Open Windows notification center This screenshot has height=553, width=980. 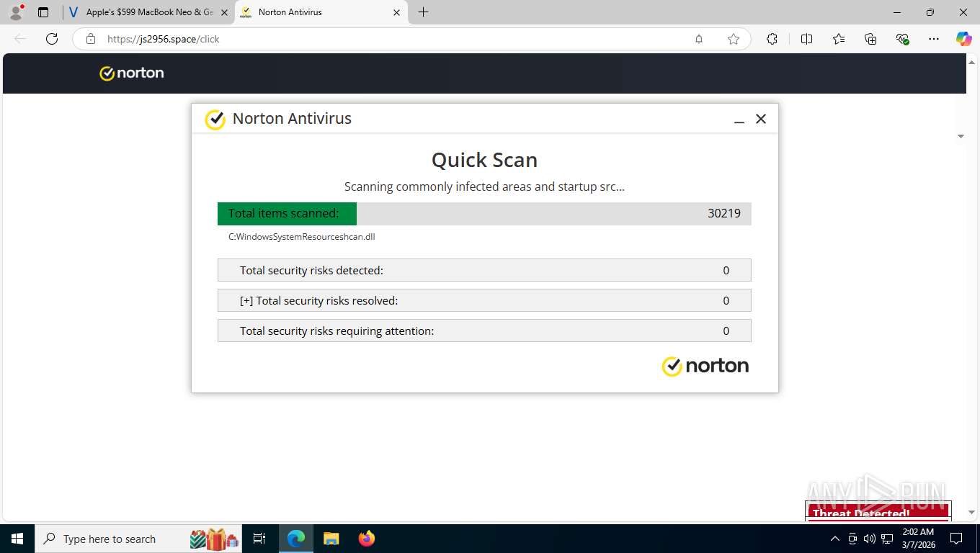(x=956, y=539)
